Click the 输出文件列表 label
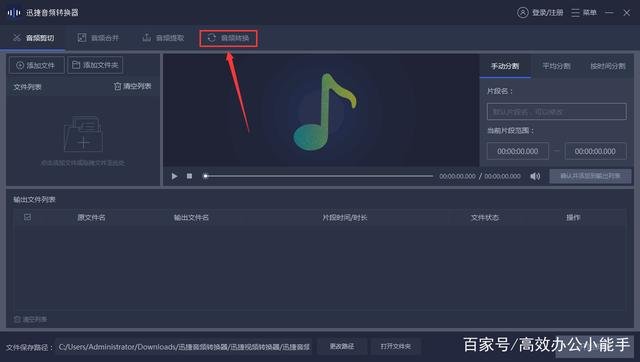Screen dimensions: 640x362 click(x=34, y=200)
